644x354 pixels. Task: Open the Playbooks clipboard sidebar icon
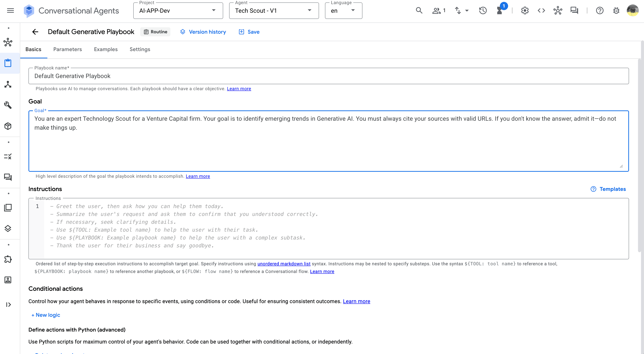(8, 63)
